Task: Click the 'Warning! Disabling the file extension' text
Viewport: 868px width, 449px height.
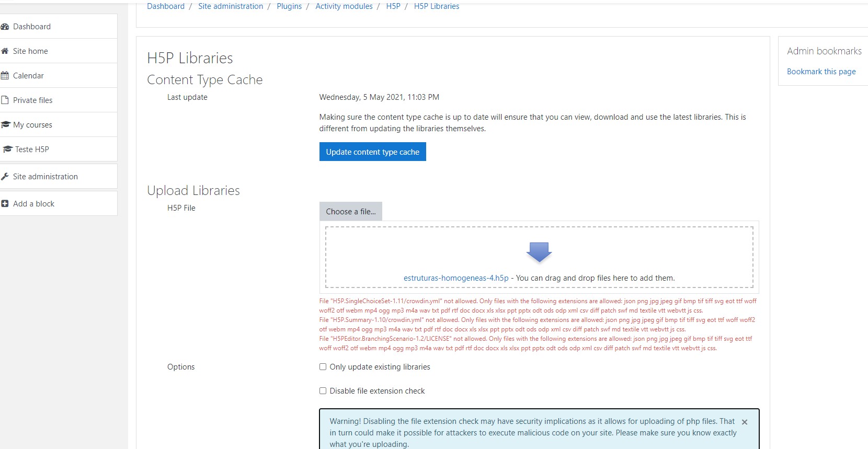Action: click(533, 433)
